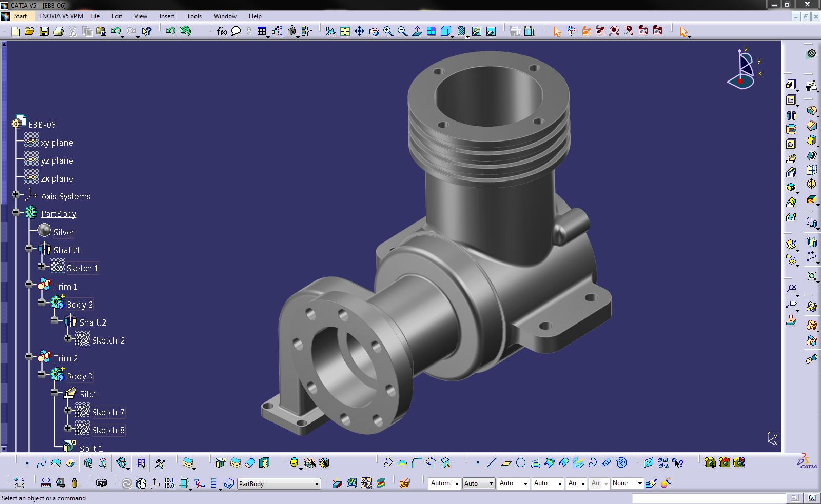The height and width of the screenshot is (504, 821).
Task: Click the Multi-View four-pane icon
Action: (432, 32)
